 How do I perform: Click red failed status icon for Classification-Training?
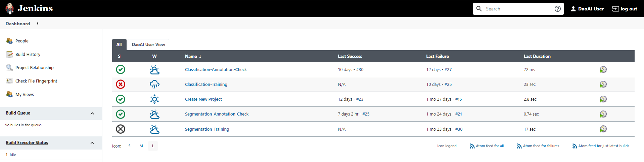[x=121, y=84]
